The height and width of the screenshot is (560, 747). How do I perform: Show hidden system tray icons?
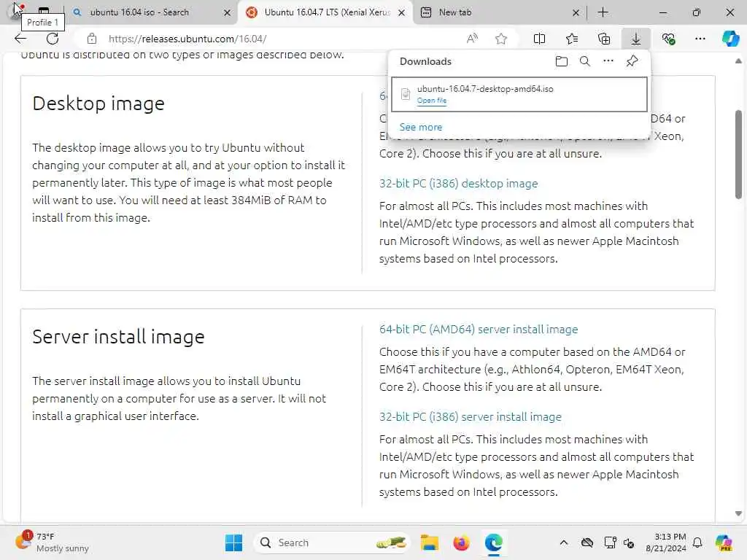click(x=564, y=542)
